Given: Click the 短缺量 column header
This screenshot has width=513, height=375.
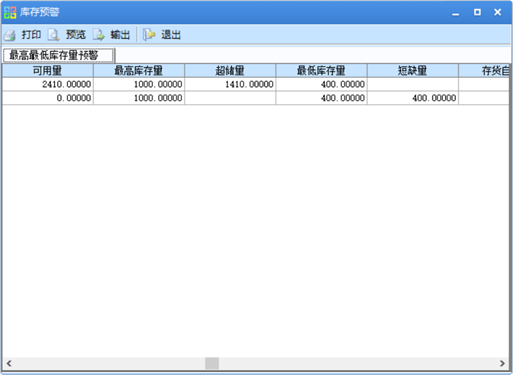Looking at the screenshot, I should click(x=413, y=71).
